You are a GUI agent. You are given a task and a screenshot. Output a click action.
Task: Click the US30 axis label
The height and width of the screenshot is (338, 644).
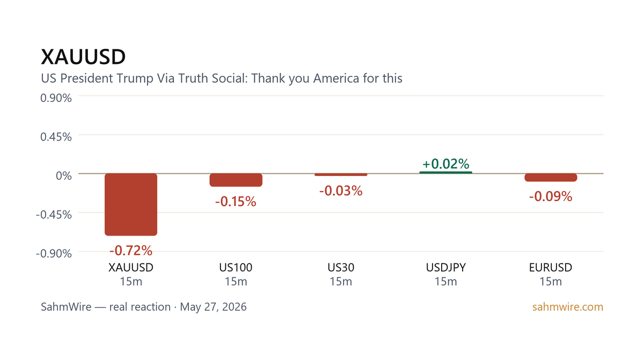[341, 267]
